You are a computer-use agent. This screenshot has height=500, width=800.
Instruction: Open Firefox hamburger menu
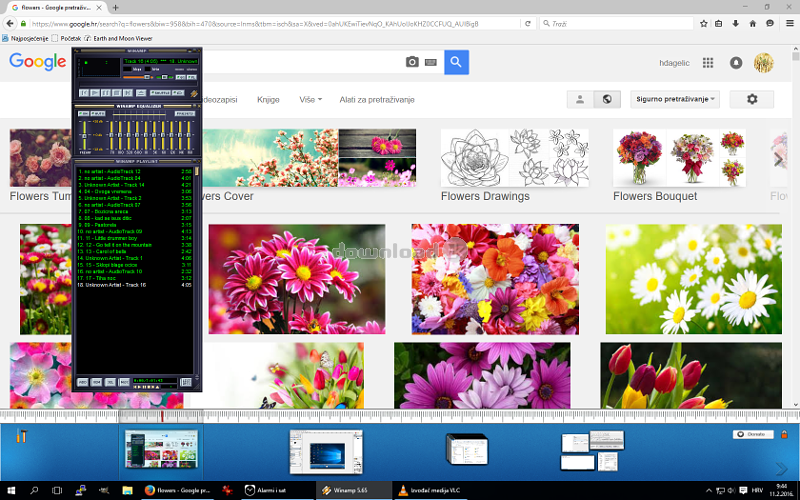789,23
